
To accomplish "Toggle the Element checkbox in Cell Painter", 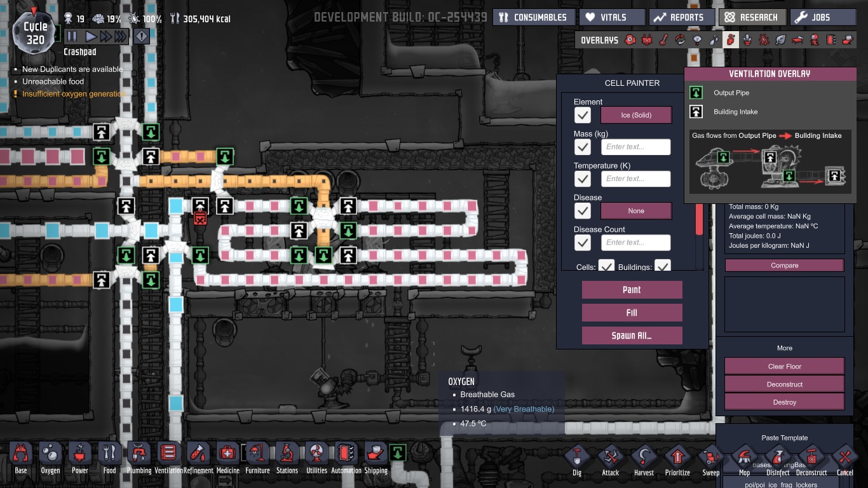I will tap(583, 115).
